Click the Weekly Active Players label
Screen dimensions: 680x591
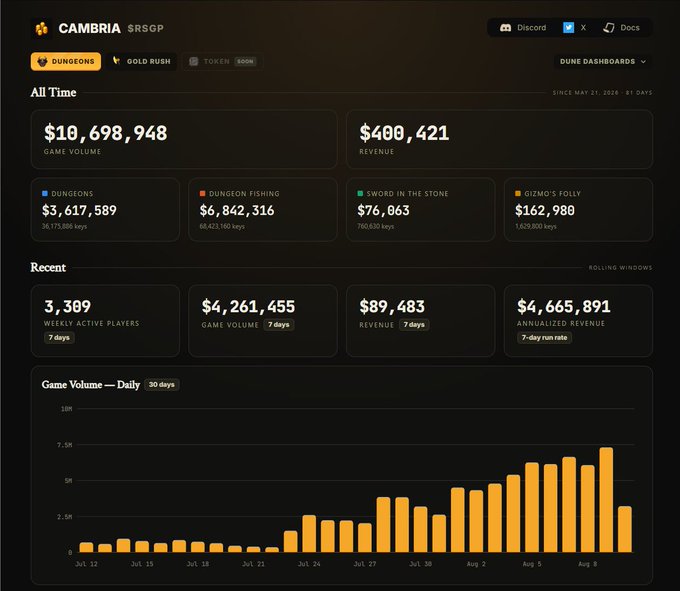[92, 323]
